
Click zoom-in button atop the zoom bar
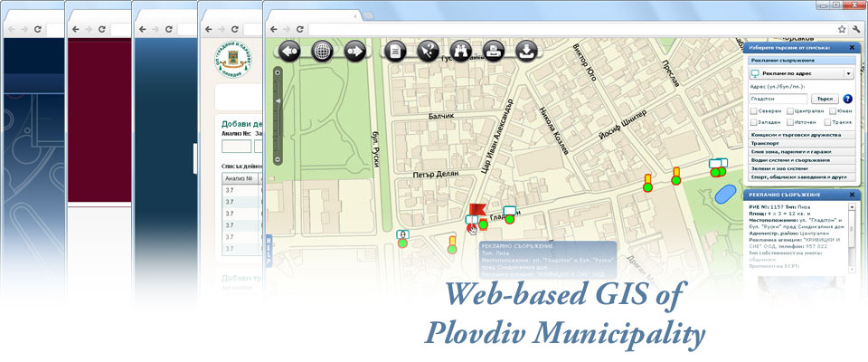pos(278,71)
